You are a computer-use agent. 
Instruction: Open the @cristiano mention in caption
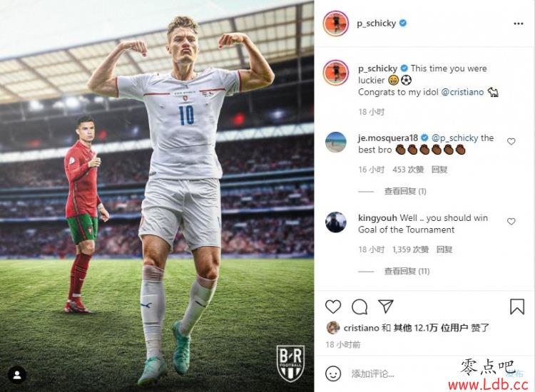pyautogui.click(x=462, y=92)
